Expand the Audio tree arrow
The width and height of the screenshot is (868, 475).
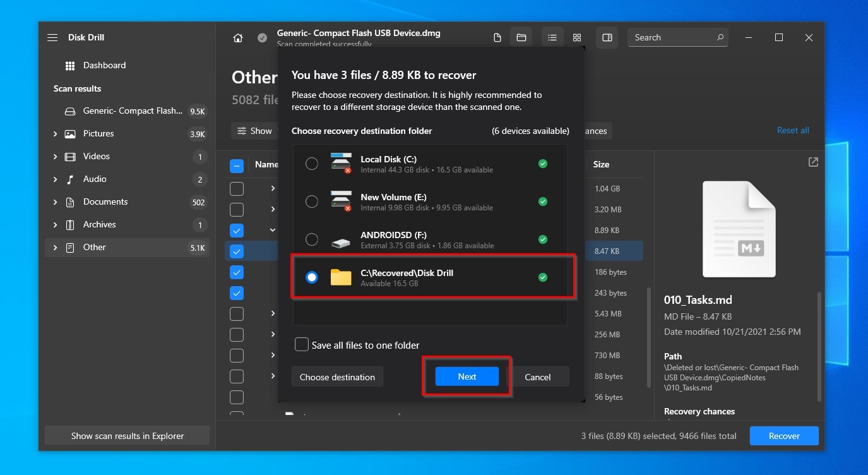(55, 179)
